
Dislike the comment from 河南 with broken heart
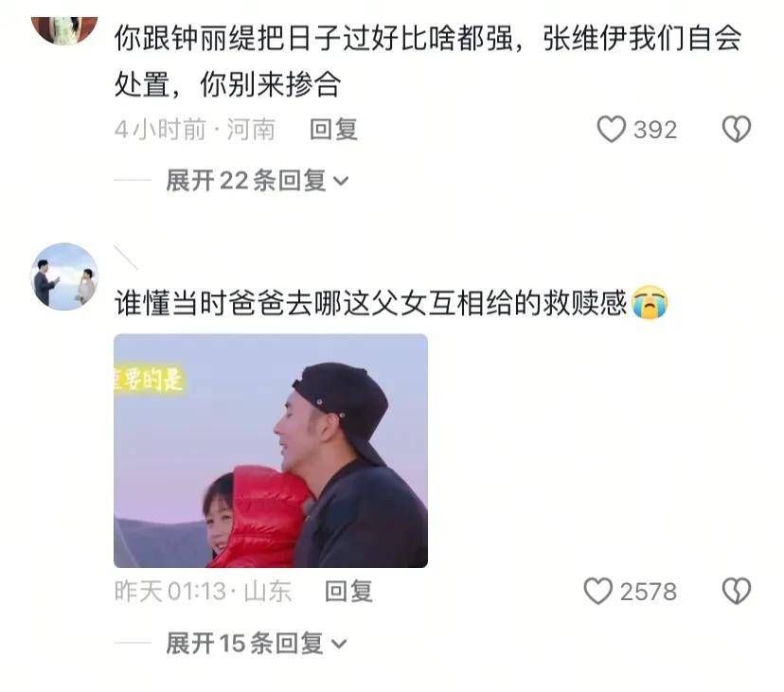(x=737, y=129)
